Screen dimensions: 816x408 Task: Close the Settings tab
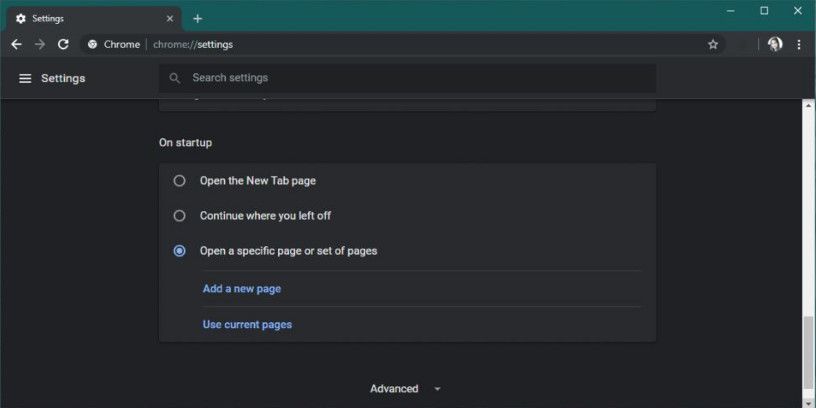[x=170, y=18]
